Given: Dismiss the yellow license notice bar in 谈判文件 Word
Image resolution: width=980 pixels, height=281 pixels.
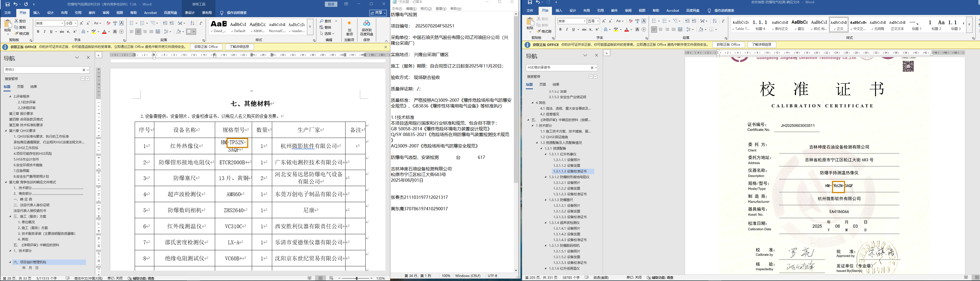Looking at the screenshot, I should pyautogui.click(x=385, y=47).
